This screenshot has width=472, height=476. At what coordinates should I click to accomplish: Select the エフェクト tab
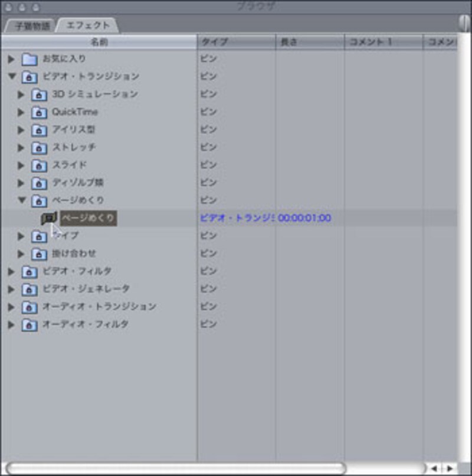tap(86, 26)
